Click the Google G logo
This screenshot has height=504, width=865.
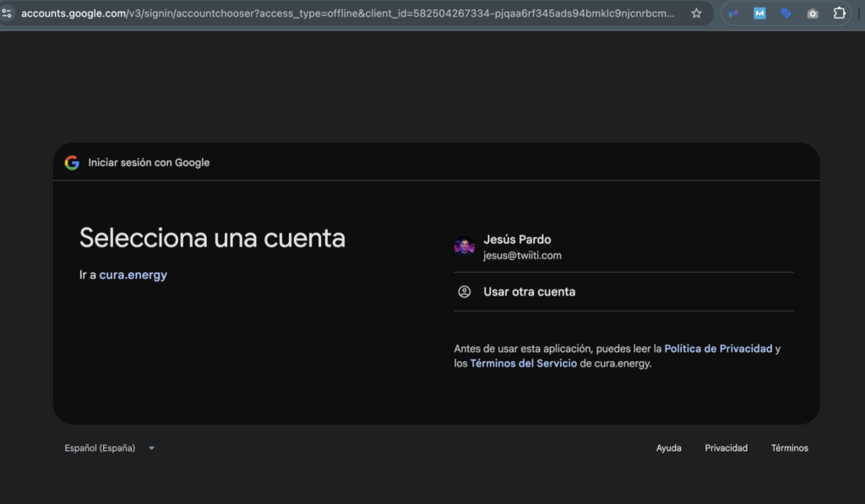coord(72,163)
